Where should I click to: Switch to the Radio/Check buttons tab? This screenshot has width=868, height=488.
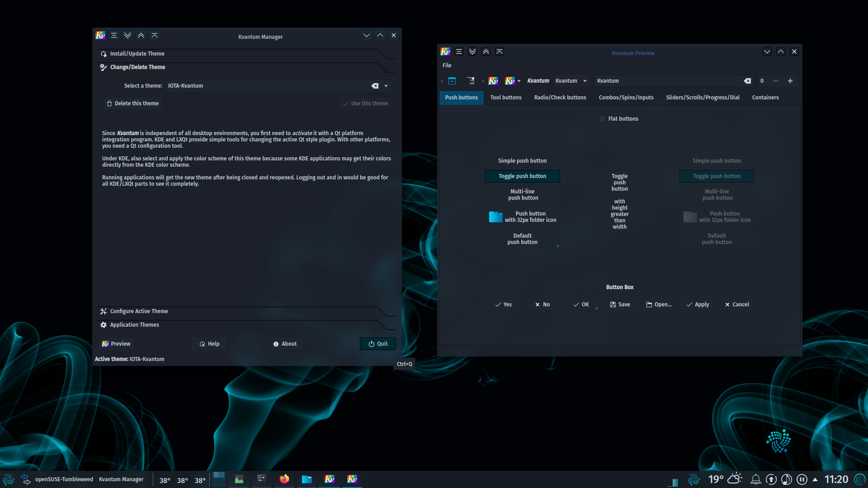(x=560, y=98)
